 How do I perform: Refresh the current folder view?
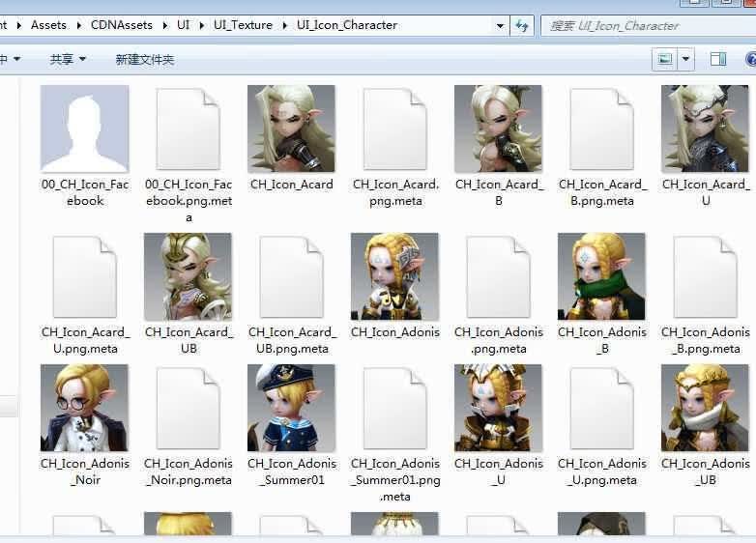tap(522, 25)
